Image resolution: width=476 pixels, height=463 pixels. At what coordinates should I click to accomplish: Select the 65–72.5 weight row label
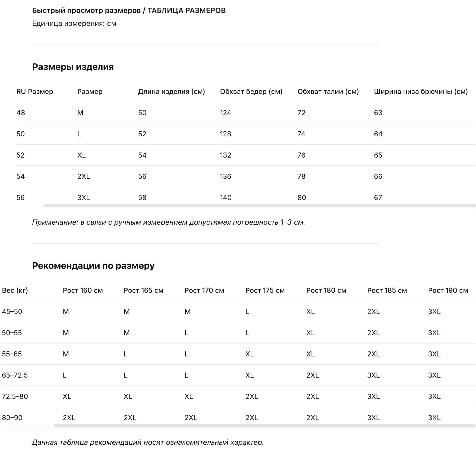[15, 375]
